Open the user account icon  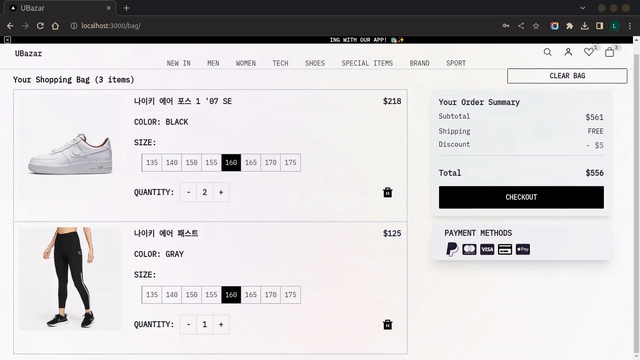pyautogui.click(x=568, y=52)
